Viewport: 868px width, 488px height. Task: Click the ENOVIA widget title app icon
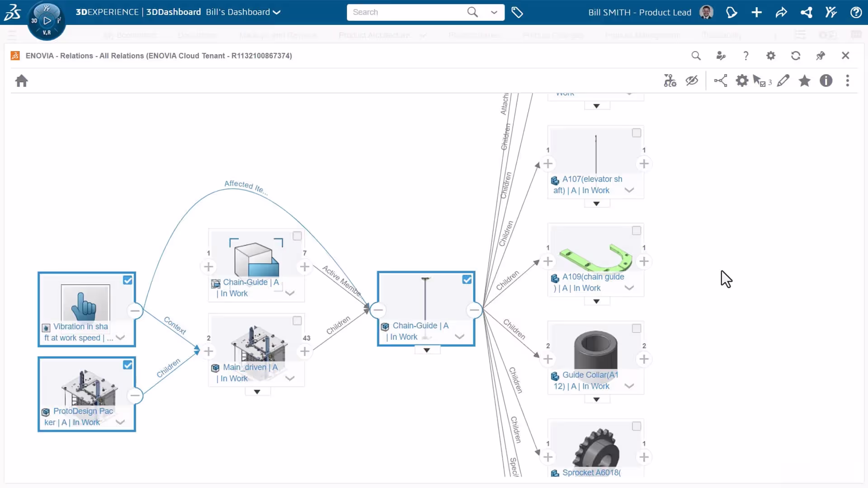15,56
